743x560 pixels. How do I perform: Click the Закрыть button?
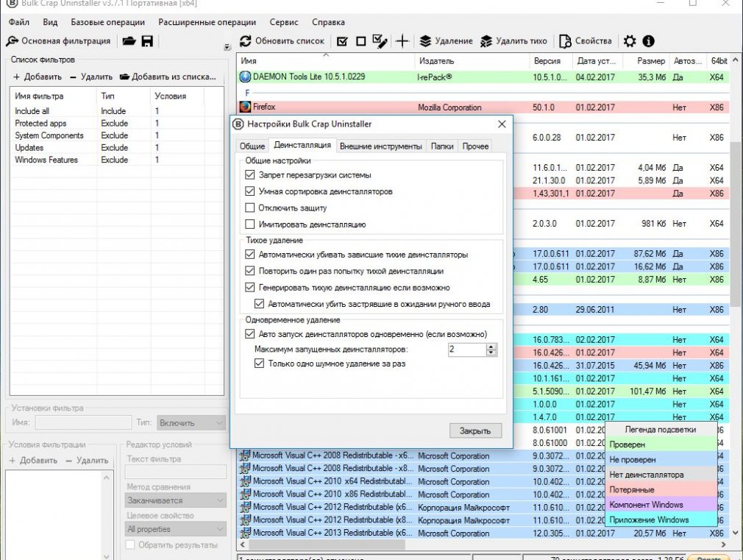tap(475, 431)
